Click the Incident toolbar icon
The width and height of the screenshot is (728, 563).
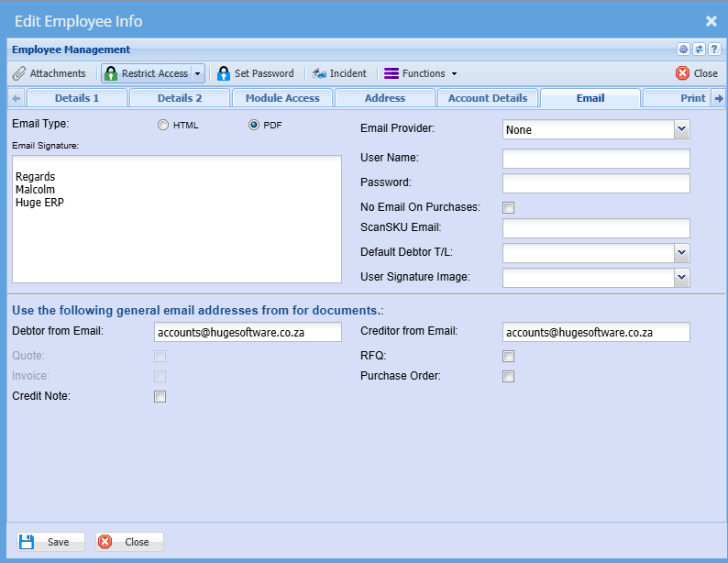319,73
